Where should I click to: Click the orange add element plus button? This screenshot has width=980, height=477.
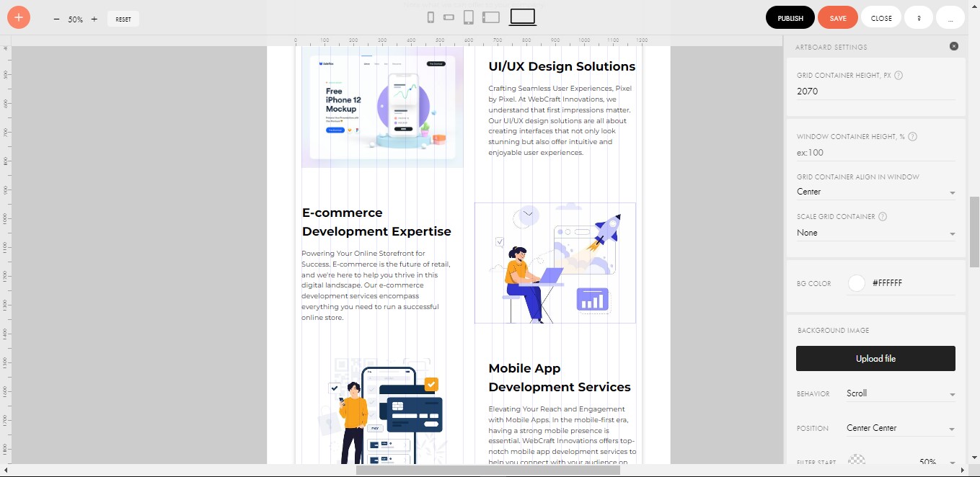(18, 17)
